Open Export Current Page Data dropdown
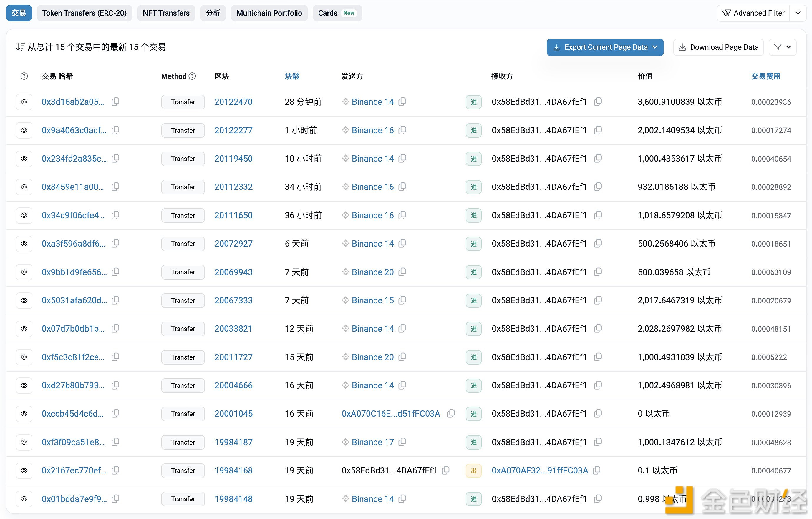812x519 pixels. [605, 47]
